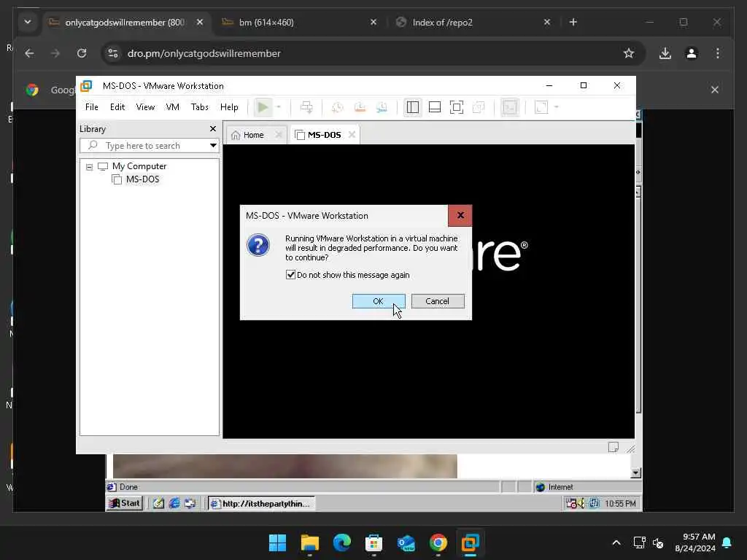Toggle Do not show this message again
This screenshot has height=560, width=747.
pyautogui.click(x=290, y=275)
